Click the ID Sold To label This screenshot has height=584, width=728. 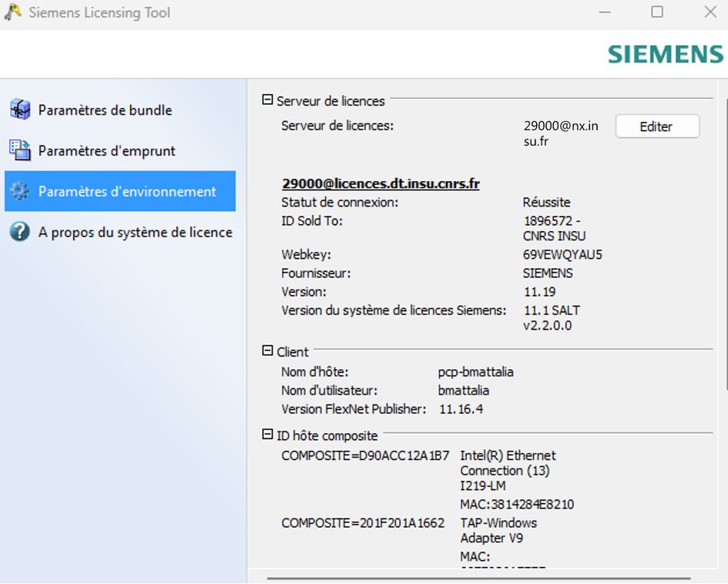(x=312, y=221)
